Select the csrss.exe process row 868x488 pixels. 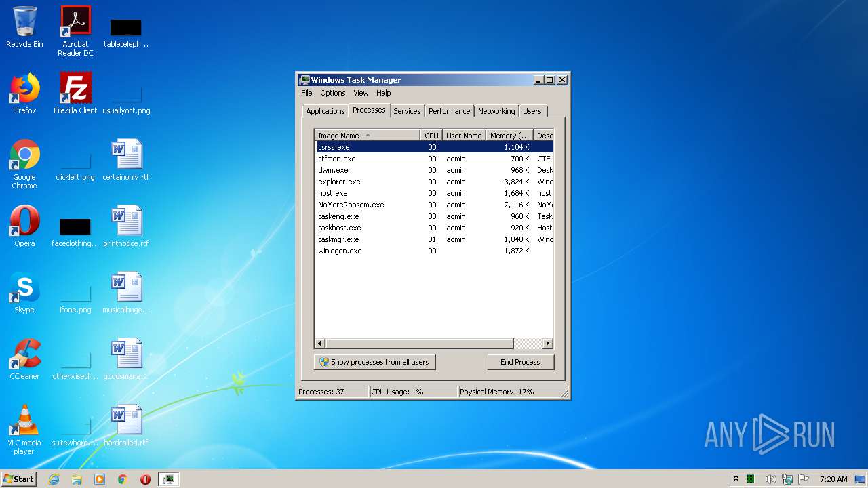tap(434, 147)
